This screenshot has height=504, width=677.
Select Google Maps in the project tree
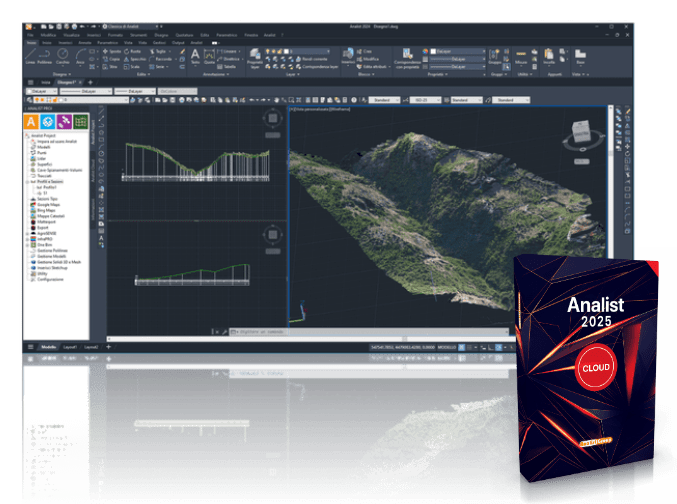(50, 206)
